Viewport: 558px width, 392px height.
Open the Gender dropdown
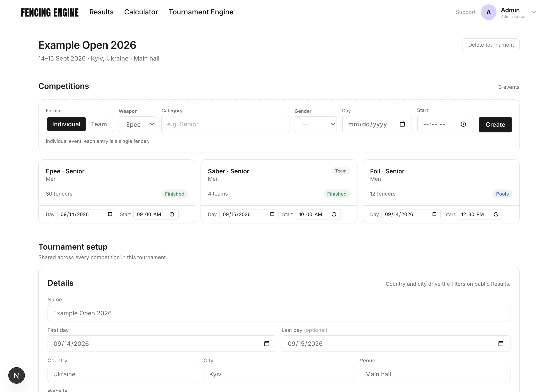point(316,124)
